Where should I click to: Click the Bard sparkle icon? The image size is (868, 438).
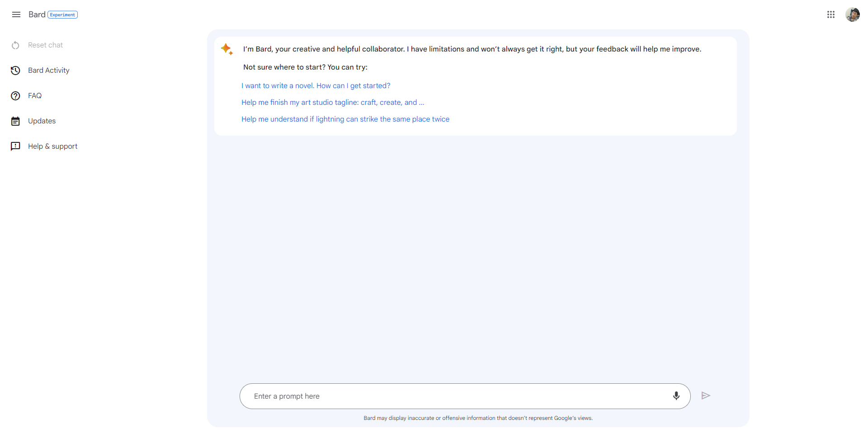tap(227, 49)
